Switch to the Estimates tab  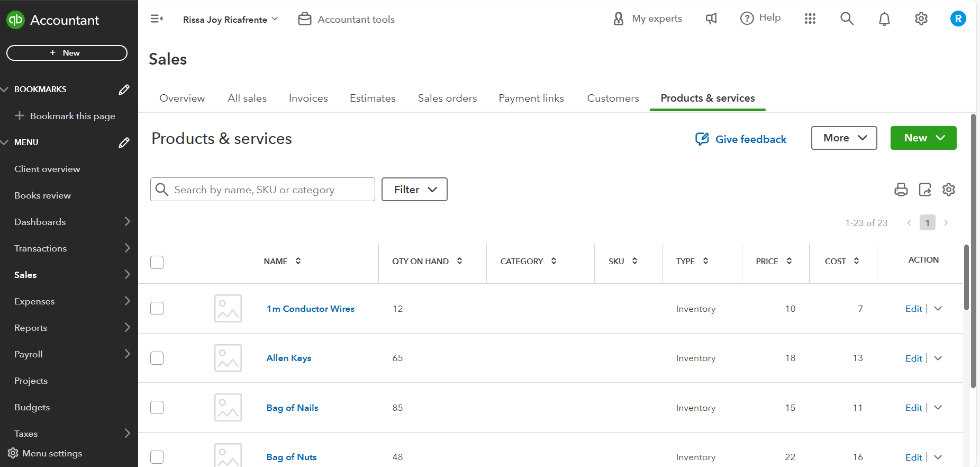pos(373,98)
